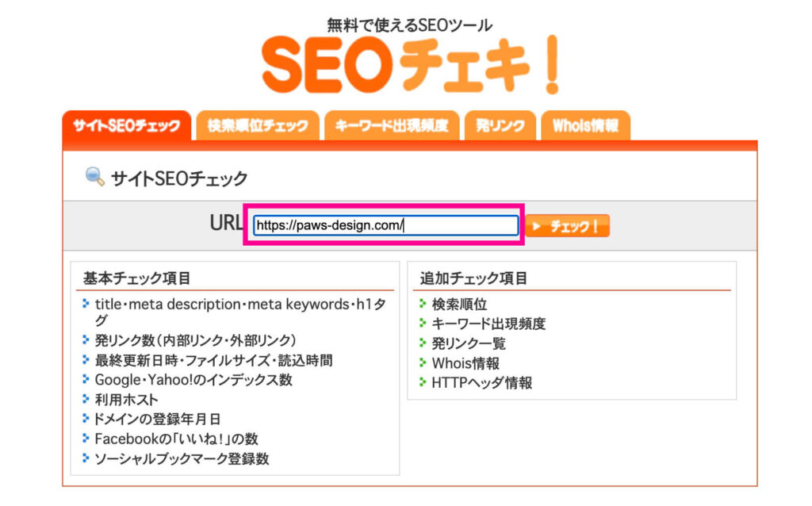Open 検索順位 under 追加チェック項目

tap(459, 304)
